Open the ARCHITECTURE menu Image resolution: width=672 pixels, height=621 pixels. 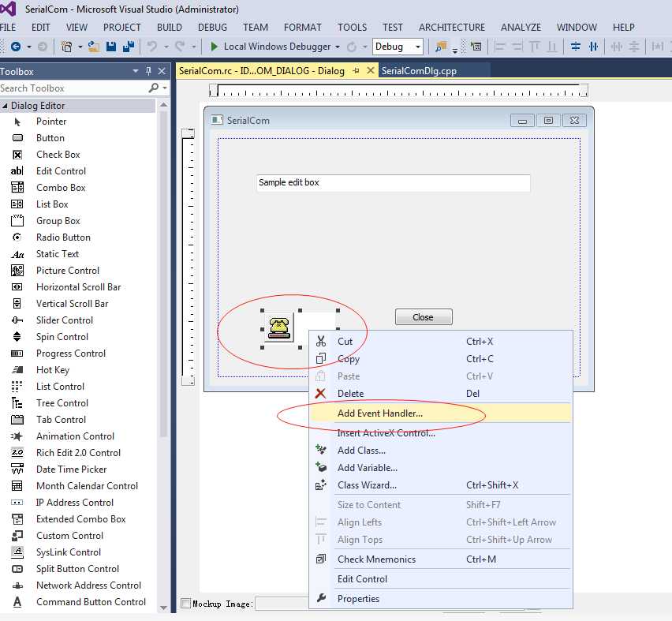click(x=452, y=28)
